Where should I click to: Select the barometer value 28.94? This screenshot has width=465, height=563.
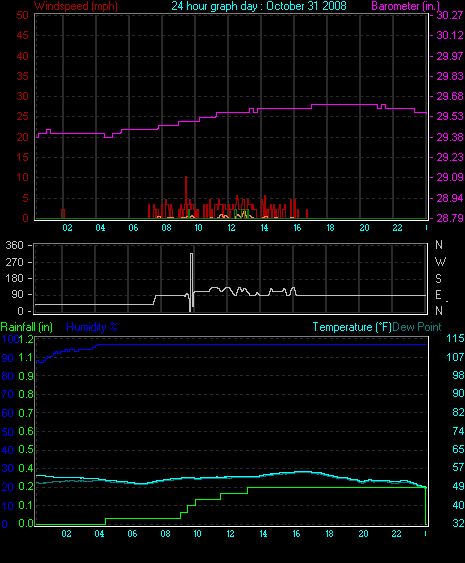click(x=450, y=198)
